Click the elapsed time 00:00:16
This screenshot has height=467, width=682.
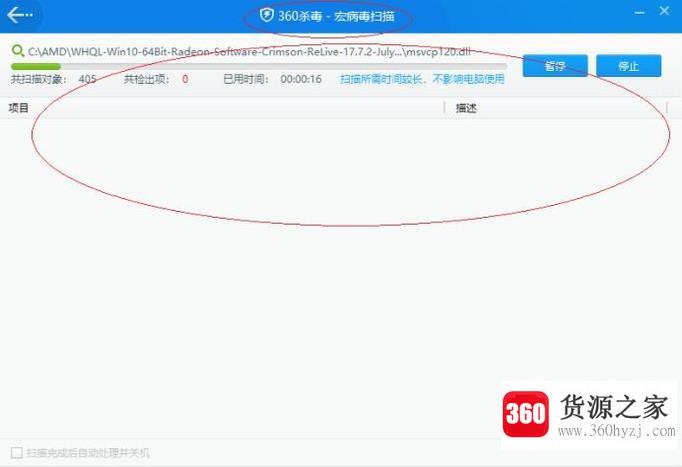pos(301,79)
